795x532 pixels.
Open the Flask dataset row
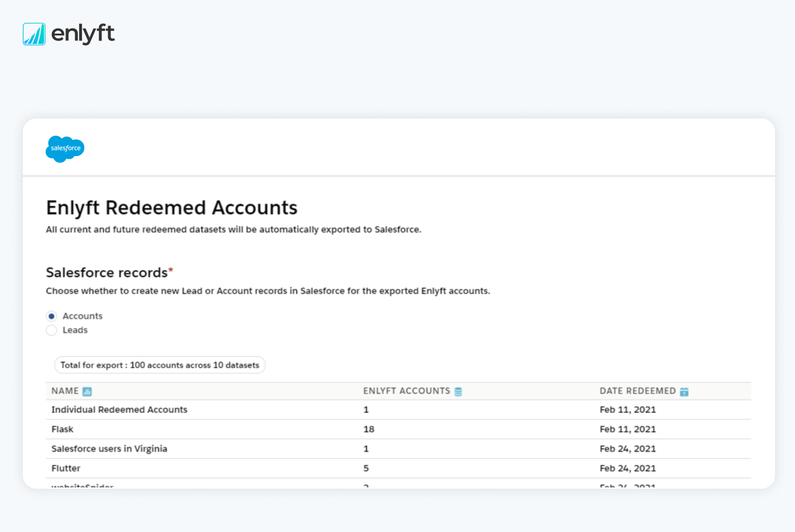point(62,429)
